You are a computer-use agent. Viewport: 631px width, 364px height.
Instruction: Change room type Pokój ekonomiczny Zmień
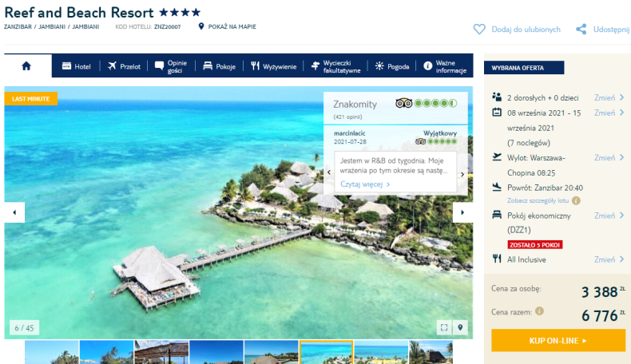point(609,216)
